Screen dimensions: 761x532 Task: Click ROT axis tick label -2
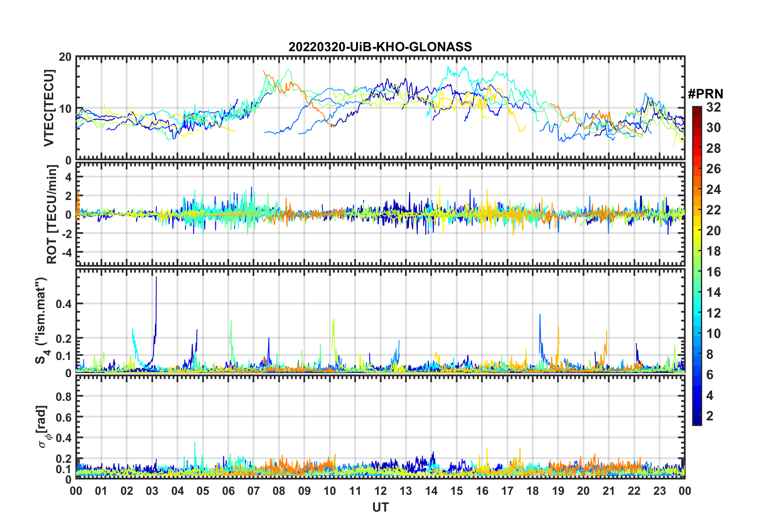(66, 234)
